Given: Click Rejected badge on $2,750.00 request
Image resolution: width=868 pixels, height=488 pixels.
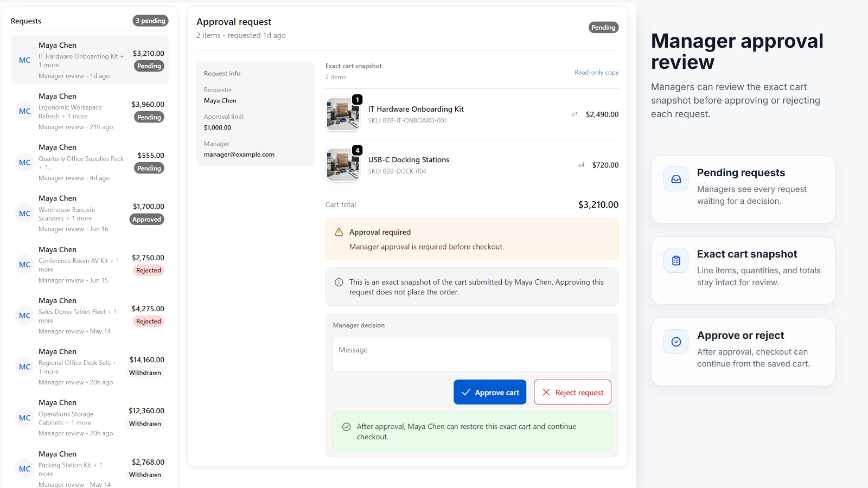Looking at the screenshot, I should [149, 271].
